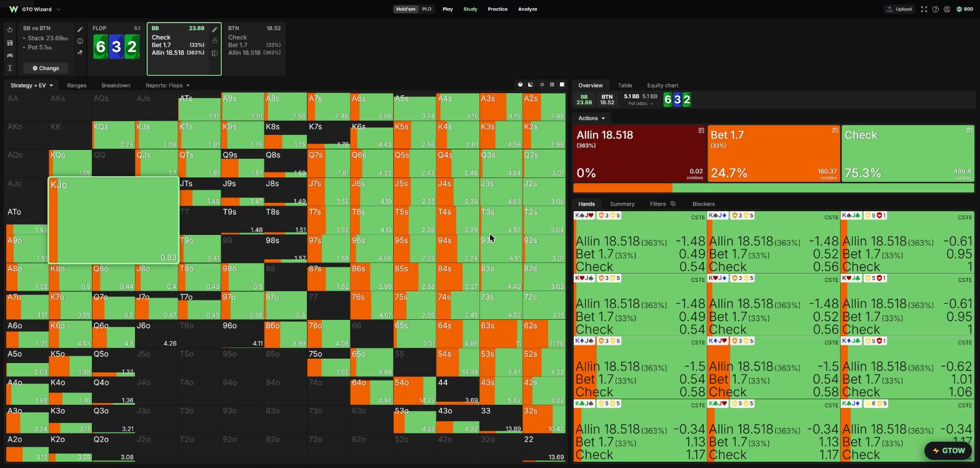Click the GTO Wizard logo icon
Screen dimensions: 980x468
pyautogui.click(x=13, y=9)
